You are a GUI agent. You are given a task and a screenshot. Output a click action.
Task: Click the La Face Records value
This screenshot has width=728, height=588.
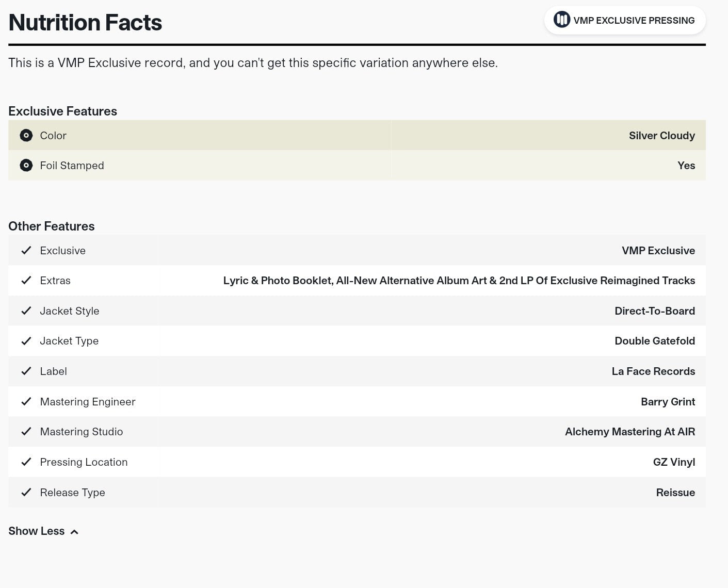pos(653,371)
